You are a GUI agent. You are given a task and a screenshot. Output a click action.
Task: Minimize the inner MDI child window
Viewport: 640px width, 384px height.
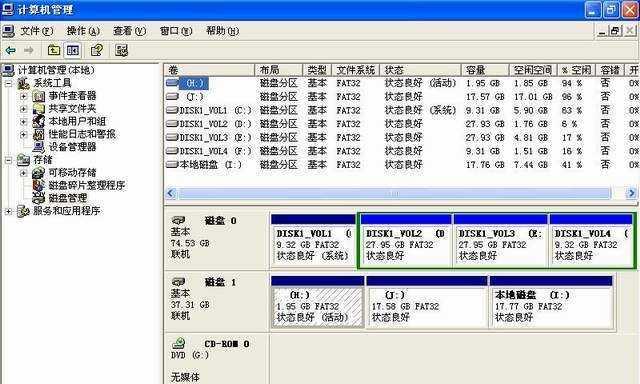pyautogui.click(x=602, y=31)
